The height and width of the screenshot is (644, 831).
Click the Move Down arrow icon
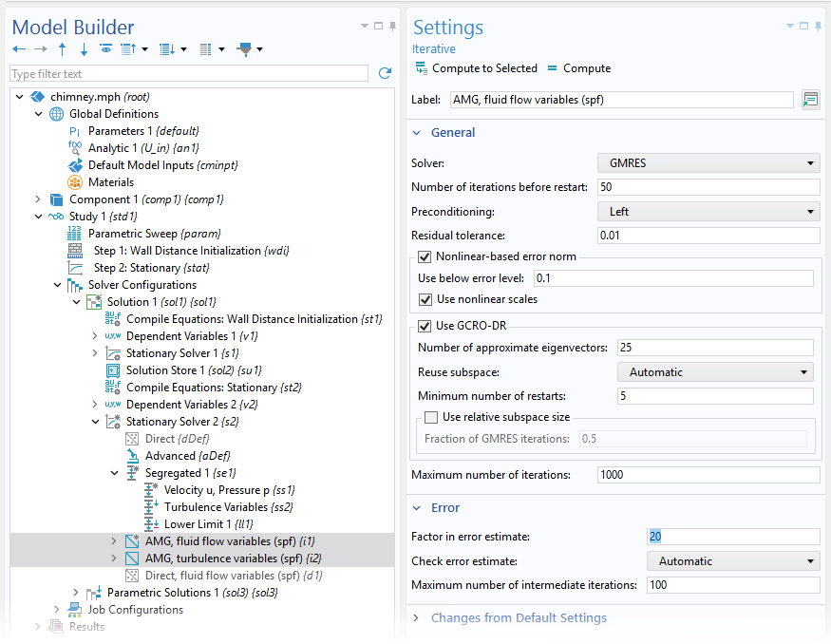pos(83,49)
